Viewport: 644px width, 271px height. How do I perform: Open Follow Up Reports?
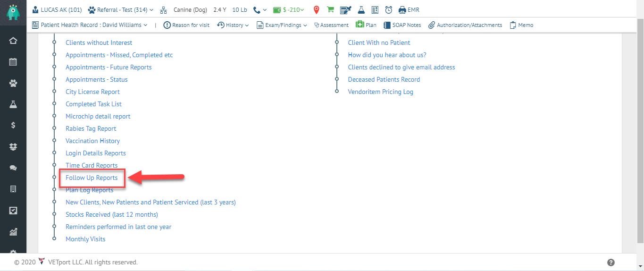[92, 178]
